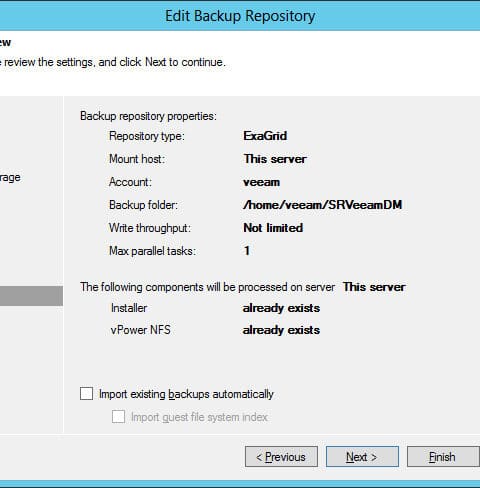Click the Installer component label
The width and height of the screenshot is (480, 488).
129,308
